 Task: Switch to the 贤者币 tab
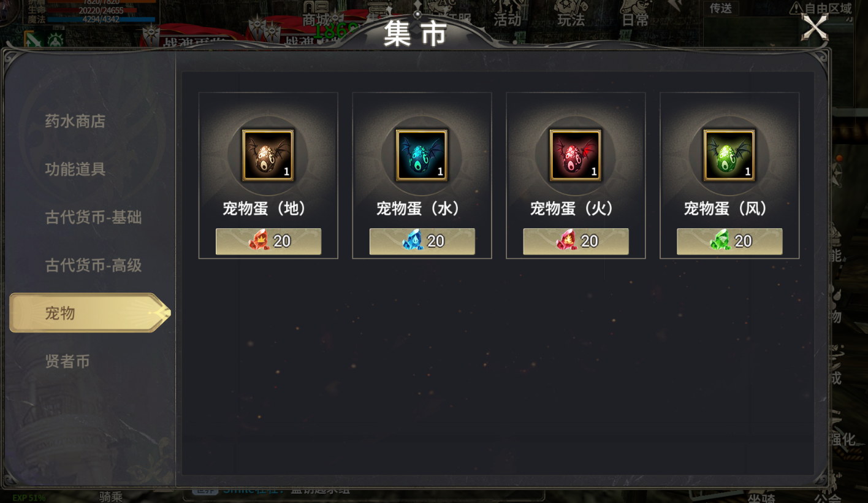pos(67,361)
